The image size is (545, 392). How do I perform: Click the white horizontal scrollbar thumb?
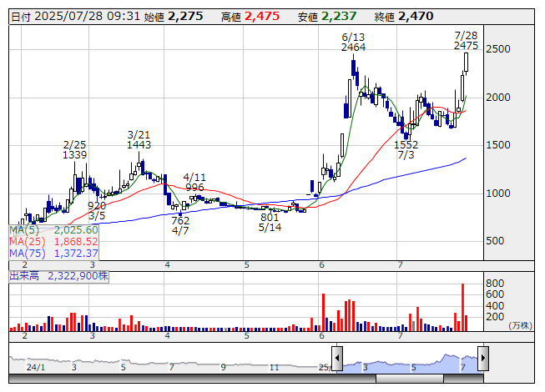[x=427, y=379]
